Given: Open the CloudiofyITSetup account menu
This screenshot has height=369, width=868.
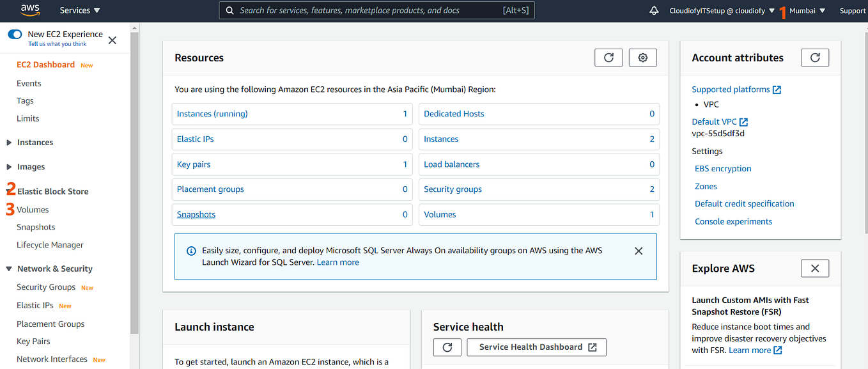Looking at the screenshot, I should [x=721, y=10].
